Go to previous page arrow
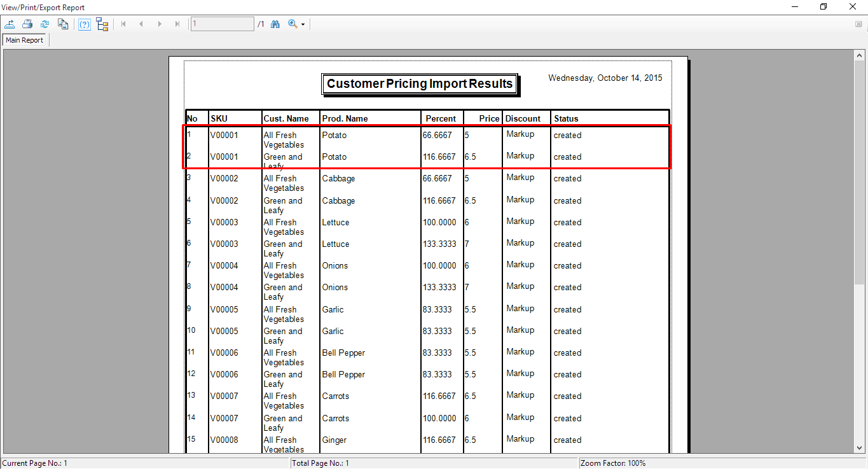Screen dimensions: 868x469 [141, 24]
